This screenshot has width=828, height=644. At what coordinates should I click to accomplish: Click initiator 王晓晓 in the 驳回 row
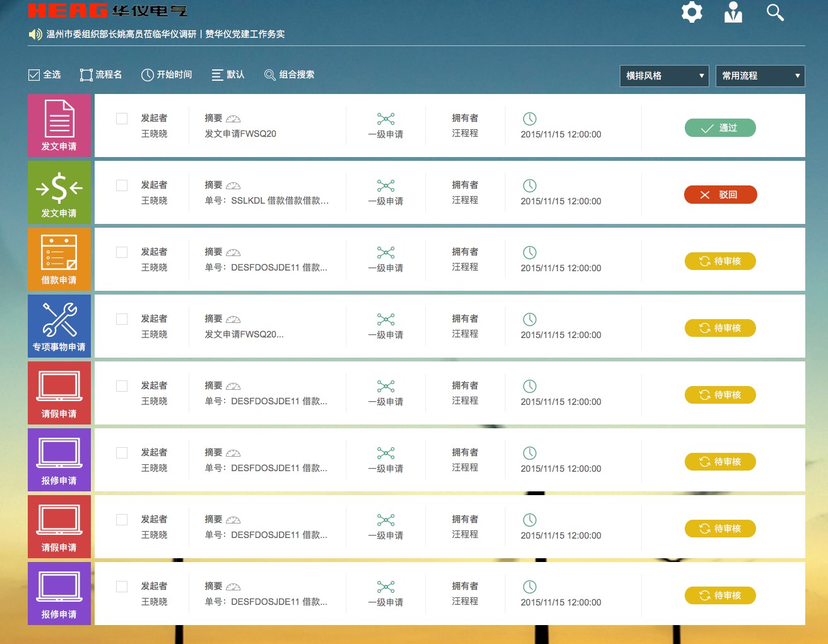pos(154,201)
